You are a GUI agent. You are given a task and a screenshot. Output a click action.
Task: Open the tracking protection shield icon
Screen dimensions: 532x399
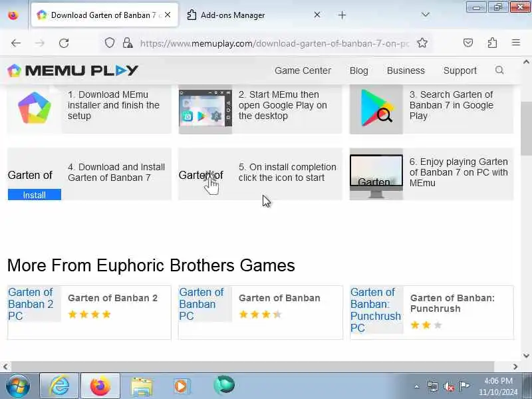(110, 43)
